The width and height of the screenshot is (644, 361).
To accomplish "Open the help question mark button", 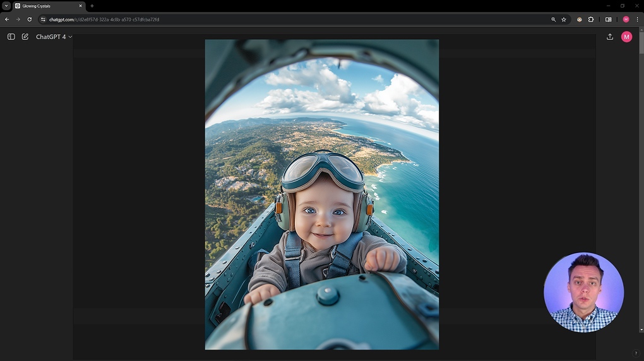I will point(636,353).
